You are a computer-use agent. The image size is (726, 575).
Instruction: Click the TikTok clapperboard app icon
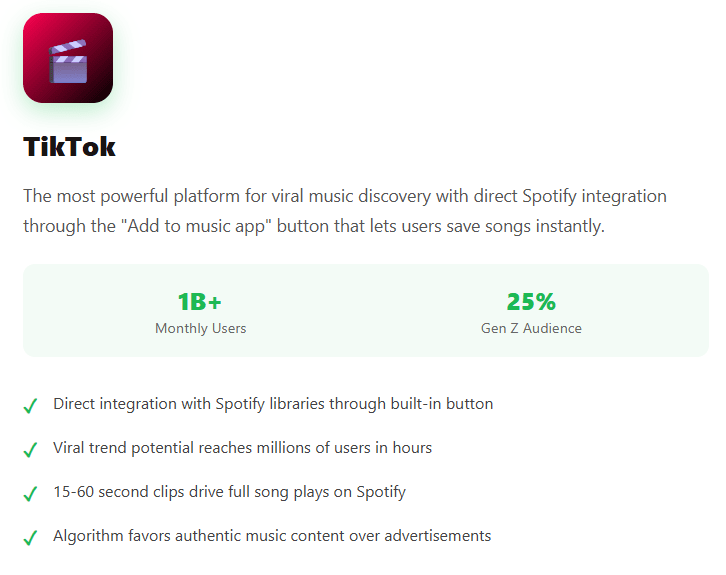68,58
